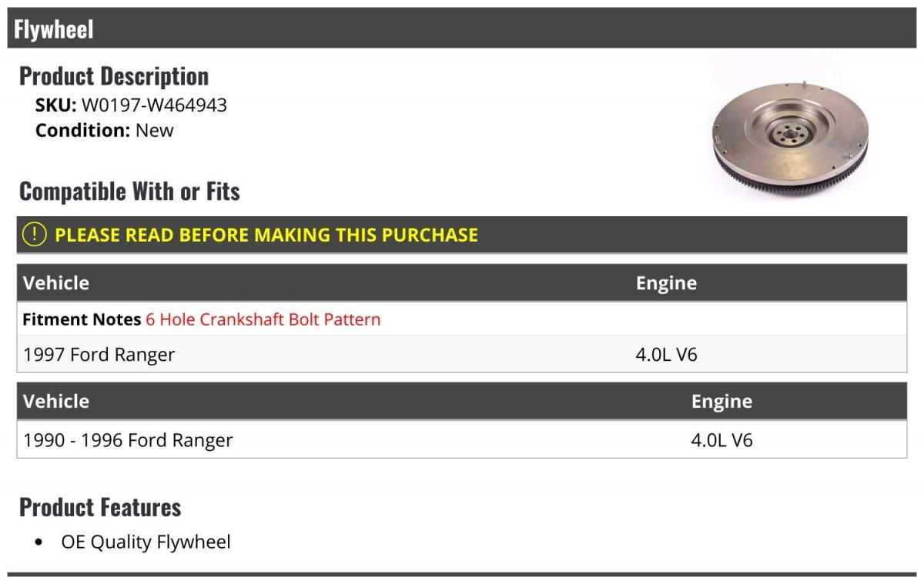
Task: Click the second Engine column header
Action: click(x=721, y=401)
